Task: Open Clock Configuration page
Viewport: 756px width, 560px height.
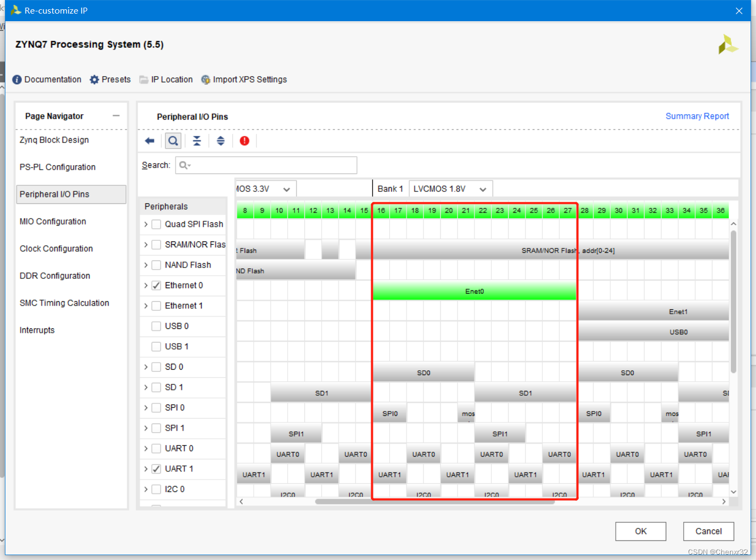Action: 56,248
